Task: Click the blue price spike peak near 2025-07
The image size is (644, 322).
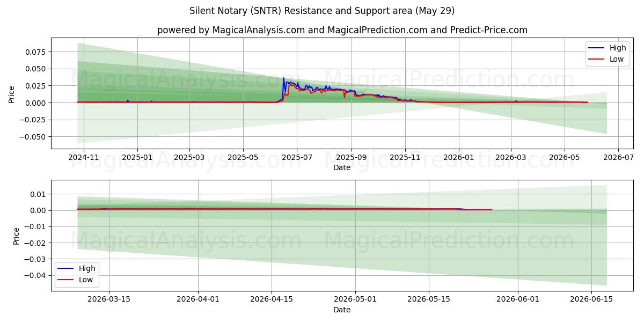Action: 284,78
